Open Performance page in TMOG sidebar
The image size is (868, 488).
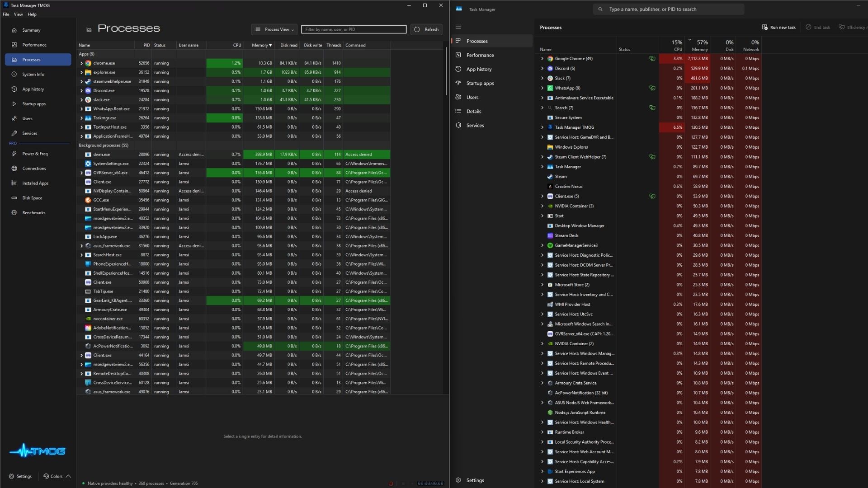[x=38, y=45]
